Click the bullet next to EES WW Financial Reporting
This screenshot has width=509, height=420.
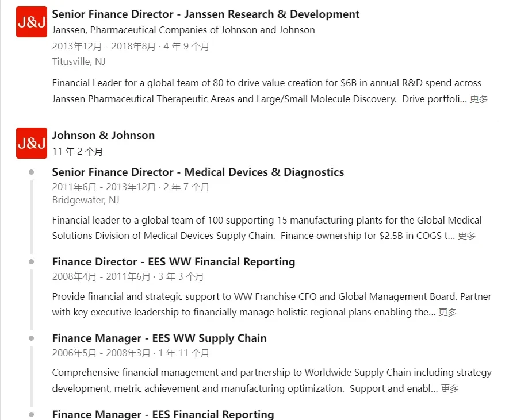point(32,262)
